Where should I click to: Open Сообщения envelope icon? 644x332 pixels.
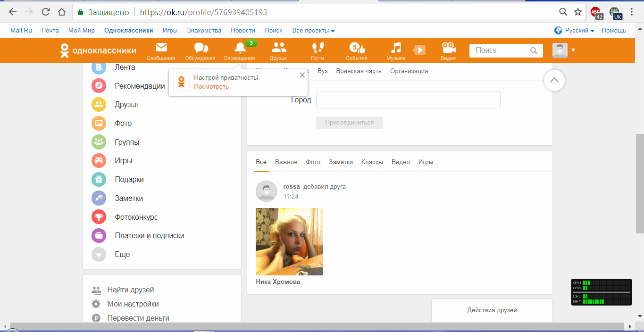click(161, 47)
